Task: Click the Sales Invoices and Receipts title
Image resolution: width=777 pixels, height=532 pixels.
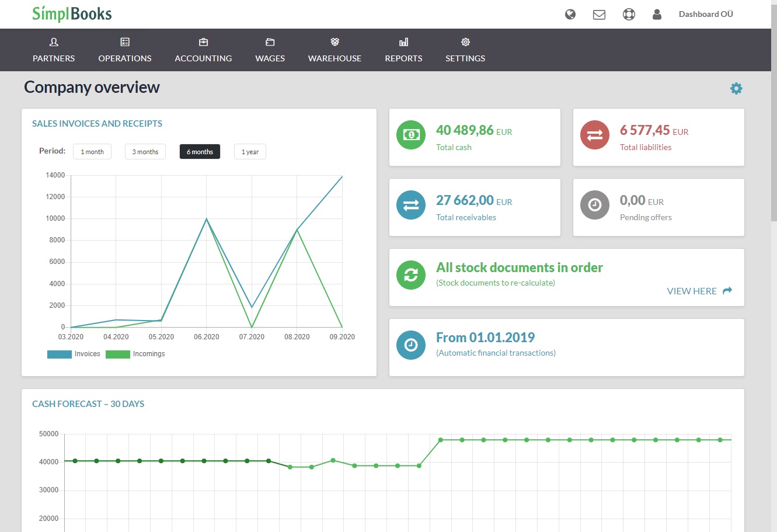Action: click(97, 123)
